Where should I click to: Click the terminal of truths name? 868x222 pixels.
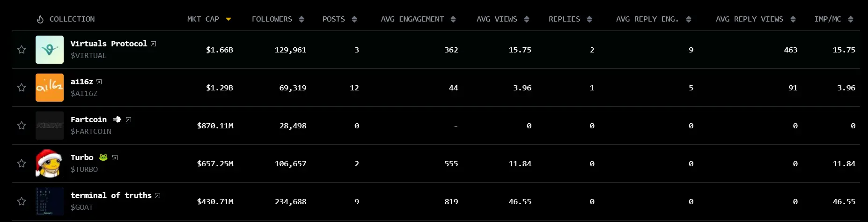point(111,196)
